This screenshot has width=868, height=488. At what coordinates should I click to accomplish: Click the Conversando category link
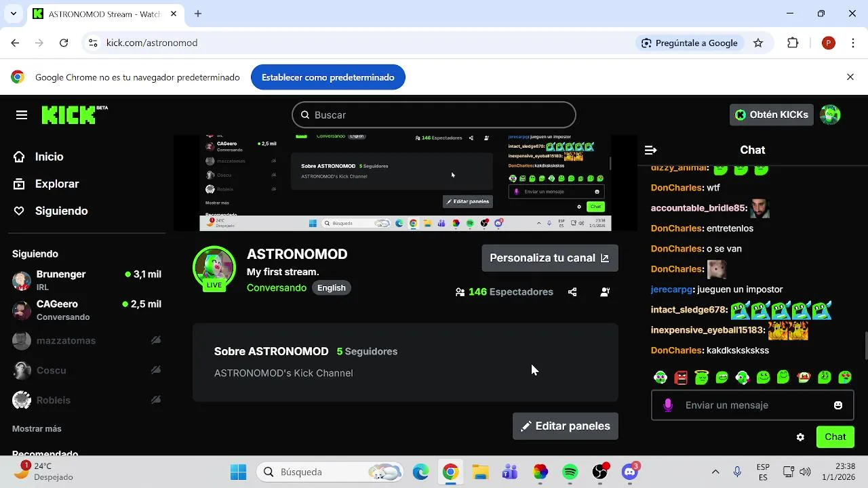tap(277, 288)
